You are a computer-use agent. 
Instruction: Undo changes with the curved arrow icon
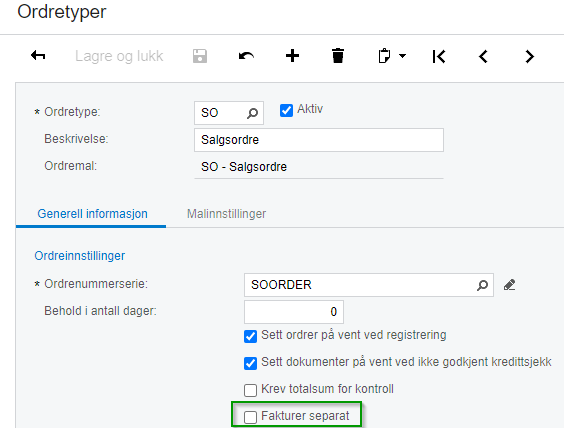[x=246, y=56]
